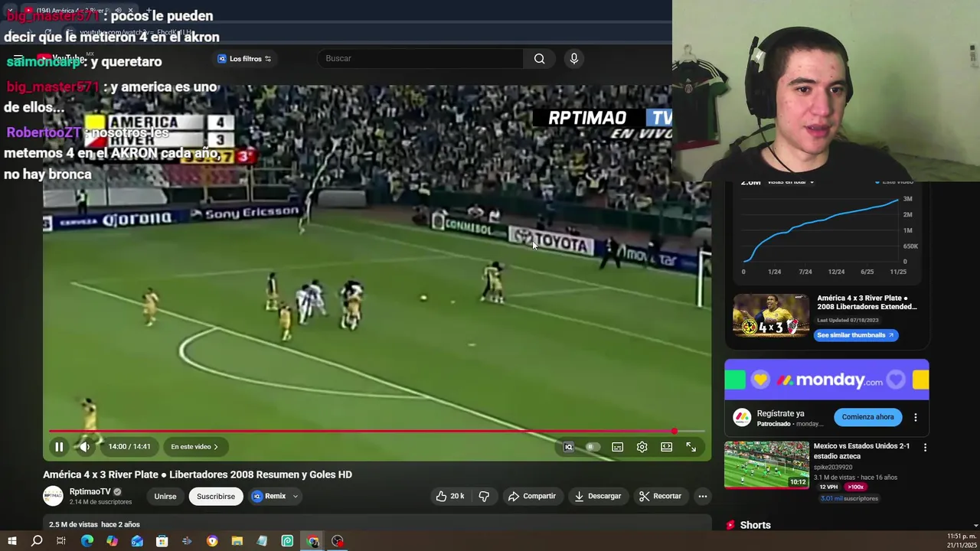Switch to theater mode

tap(666, 447)
